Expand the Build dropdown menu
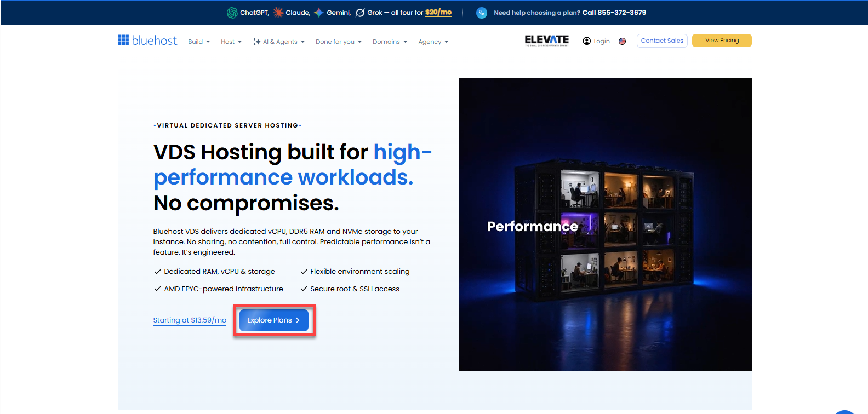This screenshot has width=868, height=414. [199, 42]
